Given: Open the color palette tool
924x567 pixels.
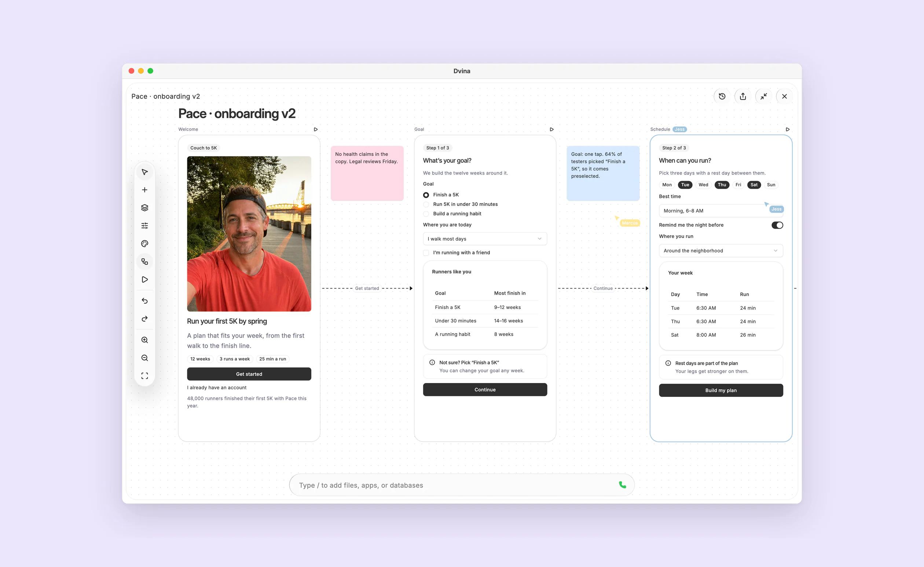Looking at the screenshot, I should [x=144, y=244].
